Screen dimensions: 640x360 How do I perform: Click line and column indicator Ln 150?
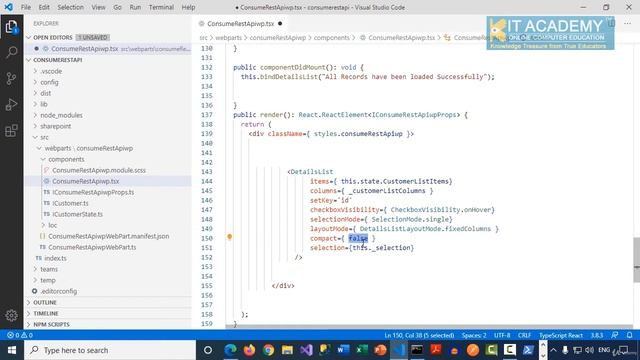(419, 335)
